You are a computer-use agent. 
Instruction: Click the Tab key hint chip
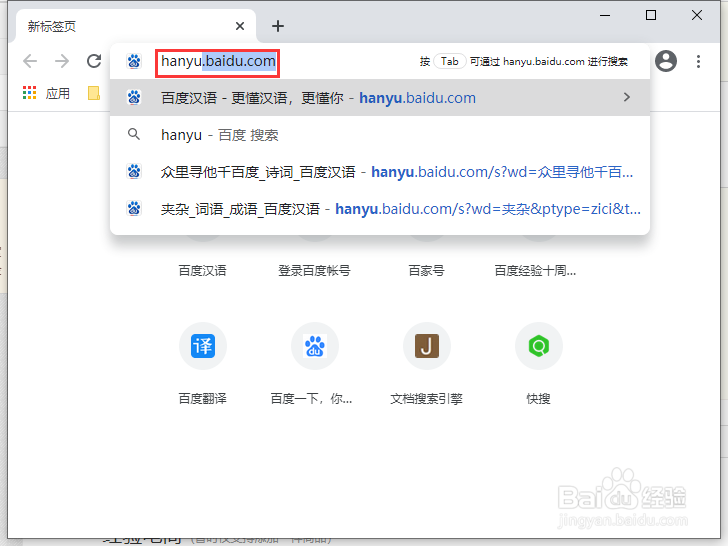[449, 61]
